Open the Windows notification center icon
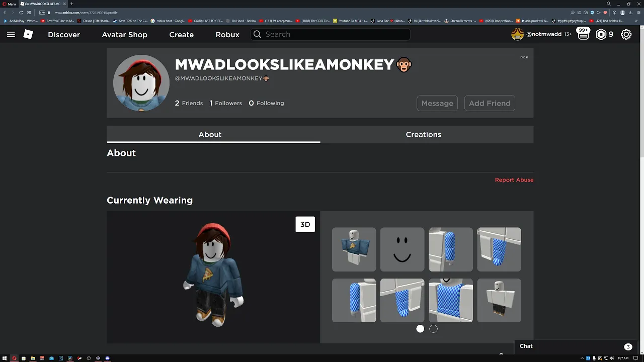Screen dimensions: 644x362 [x=636, y=358]
